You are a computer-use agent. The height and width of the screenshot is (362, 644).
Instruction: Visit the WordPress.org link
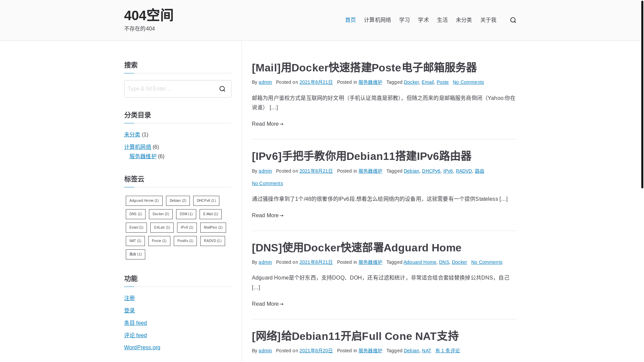tap(142, 348)
